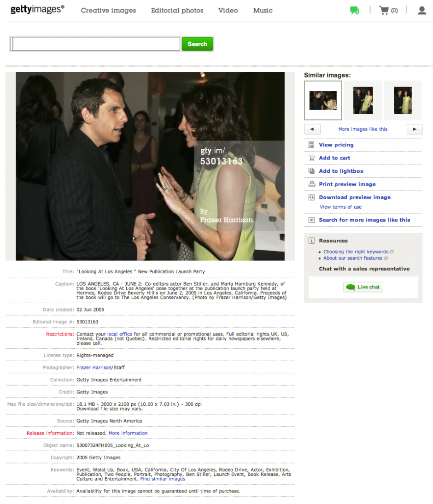Select the third similar image thumbnail

(403, 100)
